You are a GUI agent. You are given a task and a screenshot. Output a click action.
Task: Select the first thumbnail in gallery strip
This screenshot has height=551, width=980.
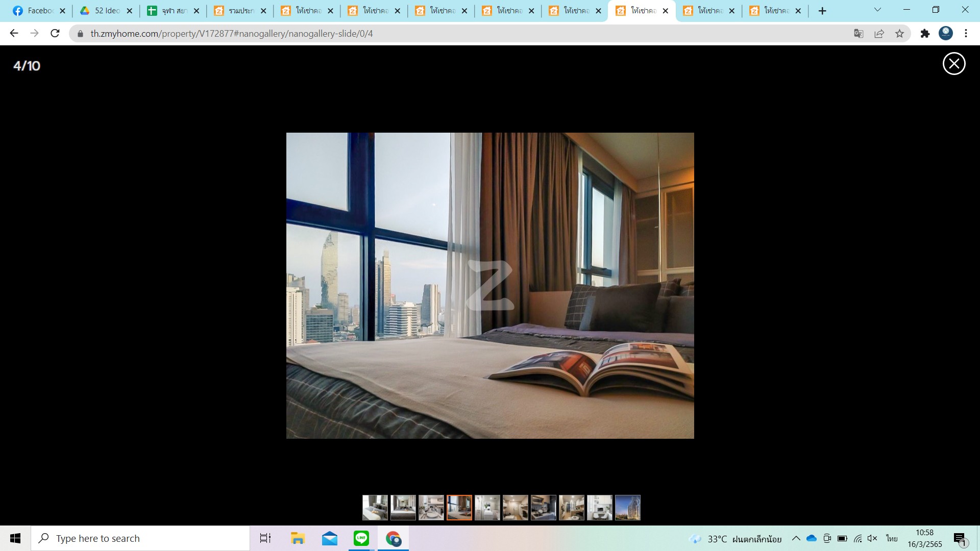click(x=374, y=507)
